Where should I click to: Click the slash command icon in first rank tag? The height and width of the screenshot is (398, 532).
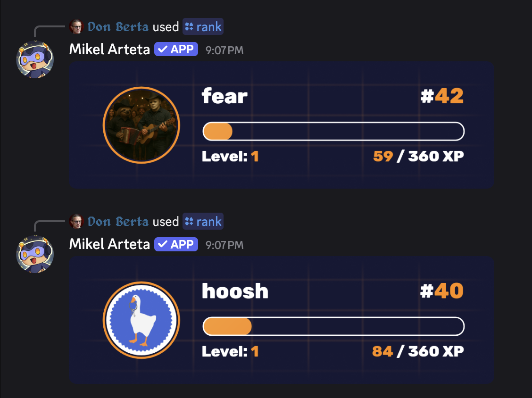click(x=190, y=27)
